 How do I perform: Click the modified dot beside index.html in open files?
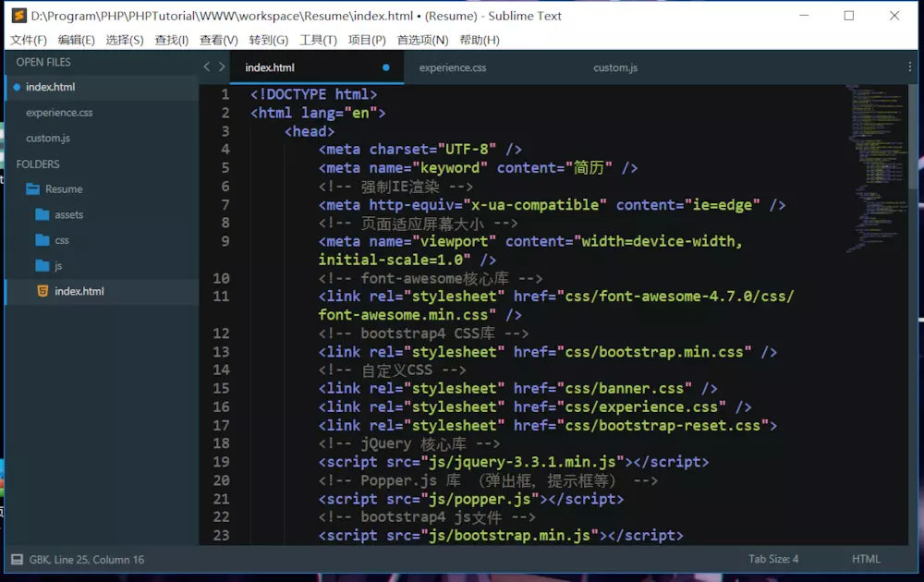point(17,87)
